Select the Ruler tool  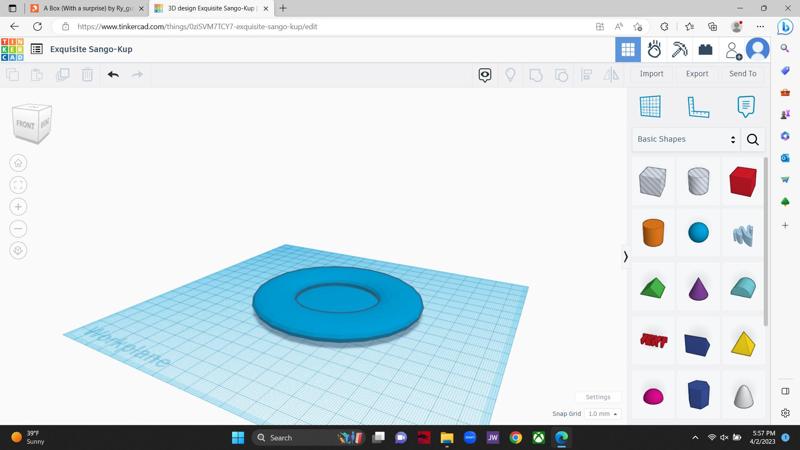click(x=698, y=106)
